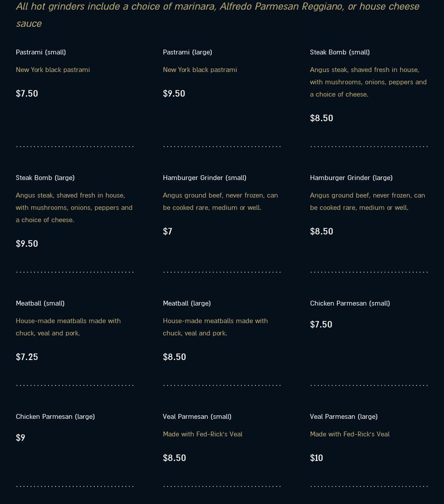Click the $10 Veal Parmesan price
The image size is (444, 504).
tap(316, 458)
